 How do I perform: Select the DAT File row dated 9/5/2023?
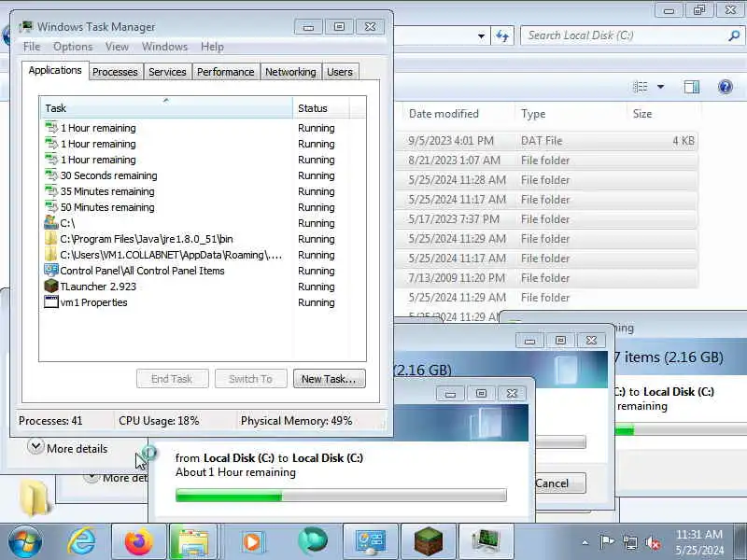coord(546,141)
